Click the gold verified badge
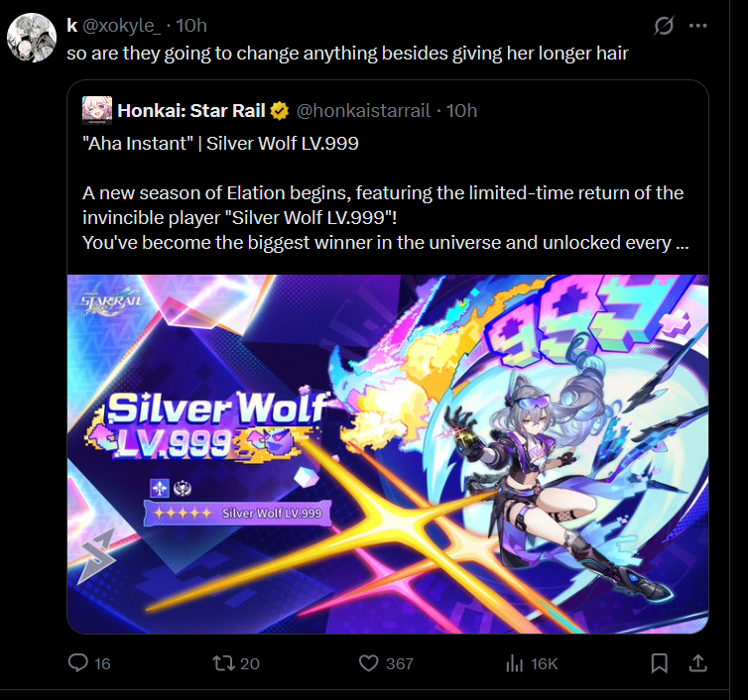 (280, 111)
